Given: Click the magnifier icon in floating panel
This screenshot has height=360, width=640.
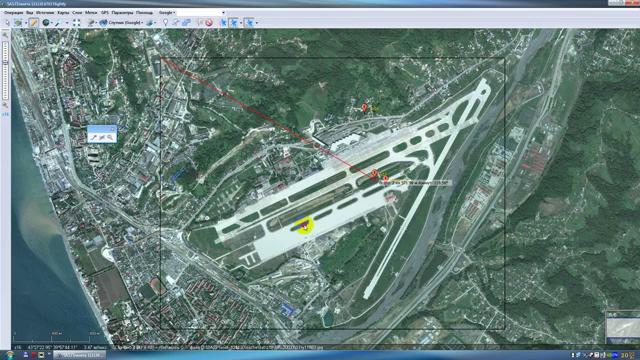Looking at the screenshot, I should [x=110, y=138].
